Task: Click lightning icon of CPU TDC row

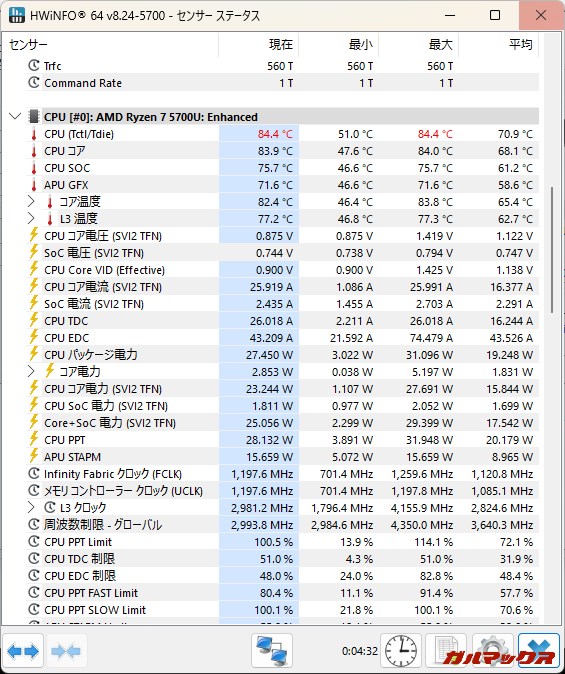Action: click(34, 321)
